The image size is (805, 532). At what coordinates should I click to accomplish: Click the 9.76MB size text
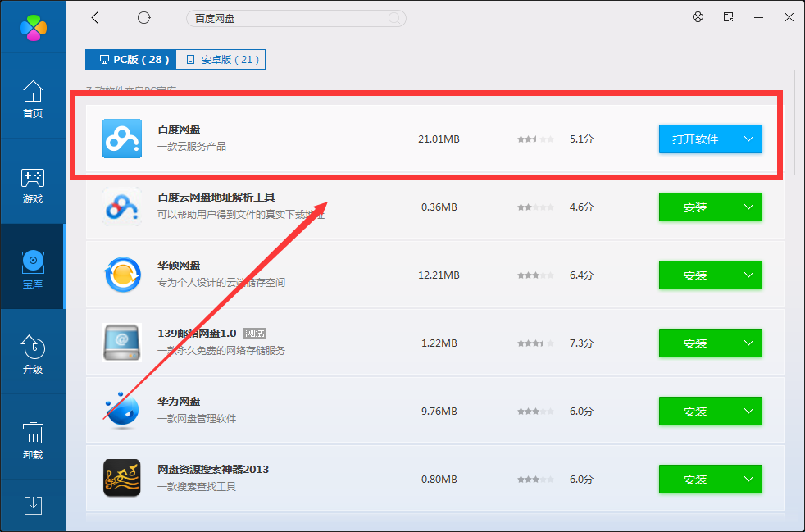(x=439, y=412)
